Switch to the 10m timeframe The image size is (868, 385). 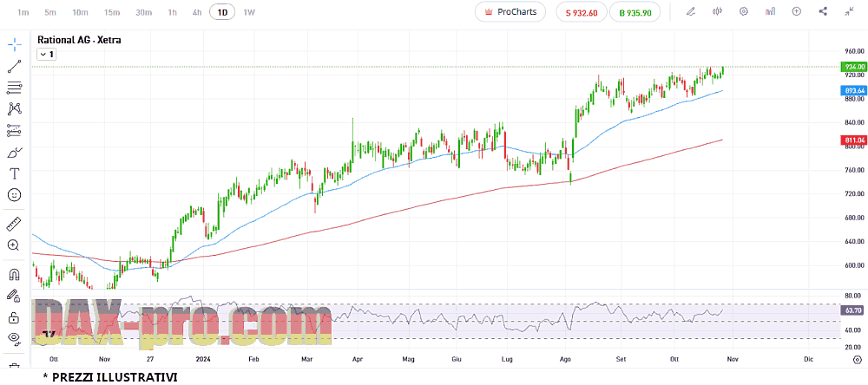(x=80, y=12)
